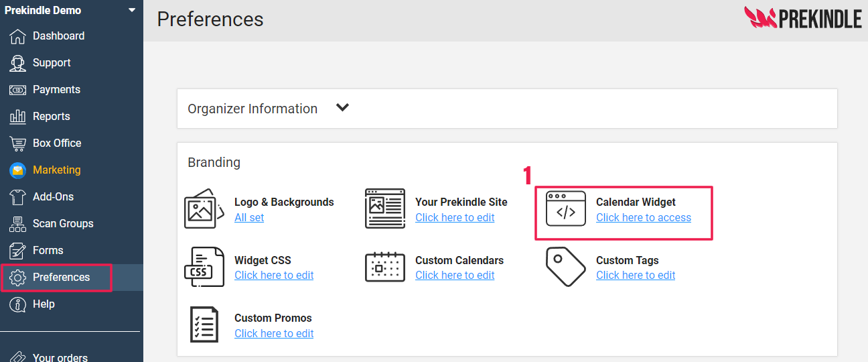Click the Prekindle logo
868x362 pixels.
click(803, 18)
